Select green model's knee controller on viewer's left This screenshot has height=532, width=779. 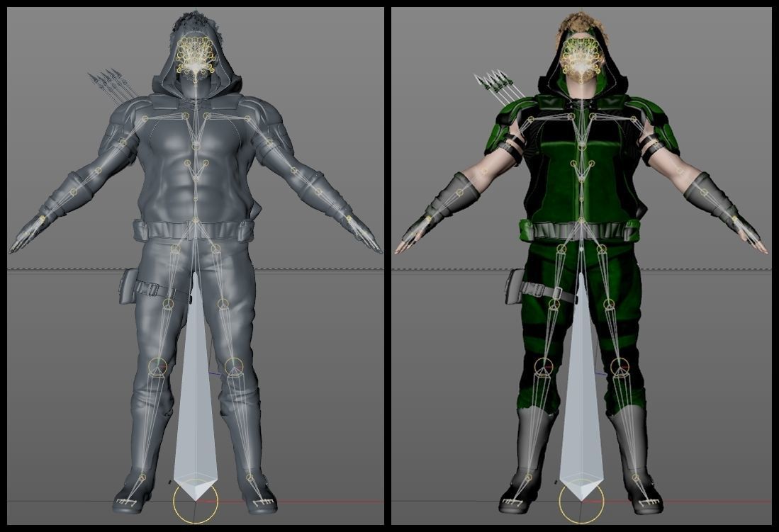pos(544,367)
